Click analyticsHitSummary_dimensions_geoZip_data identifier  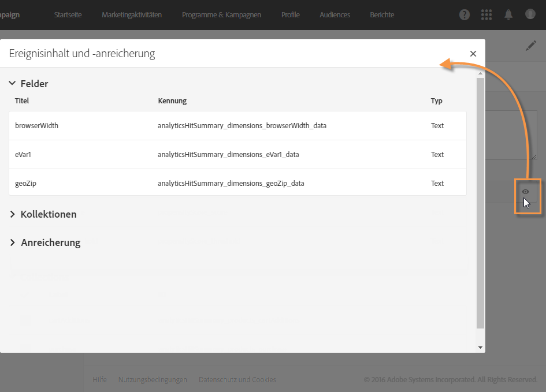[231, 184]
